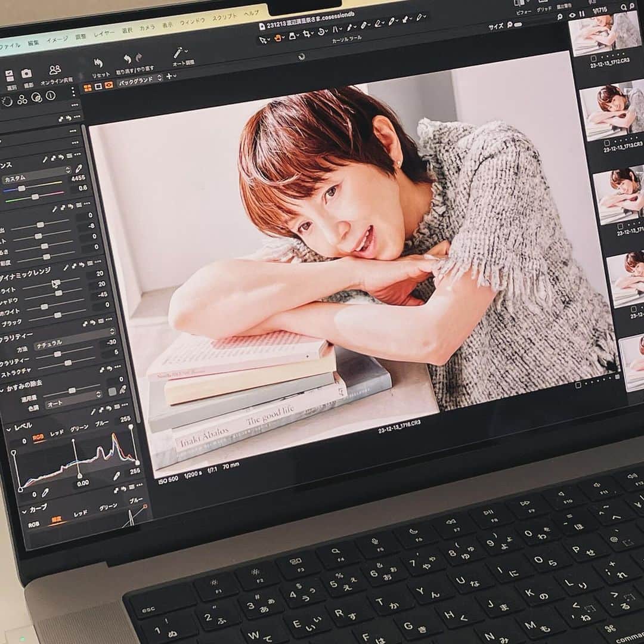Click the Clarity (クラリティー) slider handle
The image size is (644, 644).
[x=58, y=354]
